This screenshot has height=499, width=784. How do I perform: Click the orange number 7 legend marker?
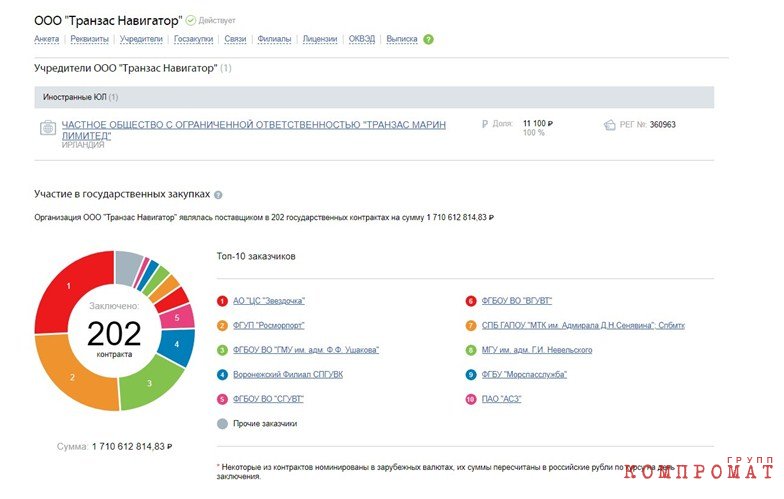click(x=470, y=326)
